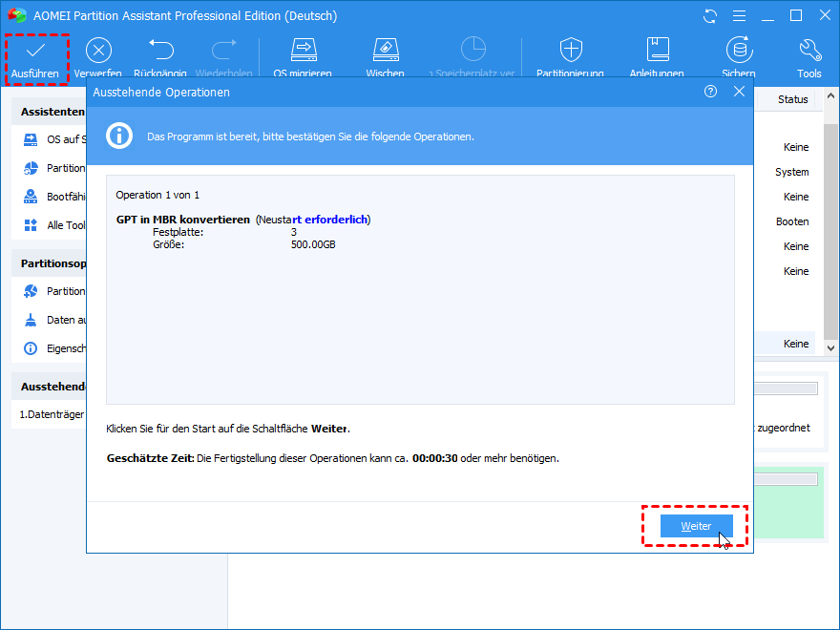Close the Ausstehende Operationen dialog

(x=739, y=92)
